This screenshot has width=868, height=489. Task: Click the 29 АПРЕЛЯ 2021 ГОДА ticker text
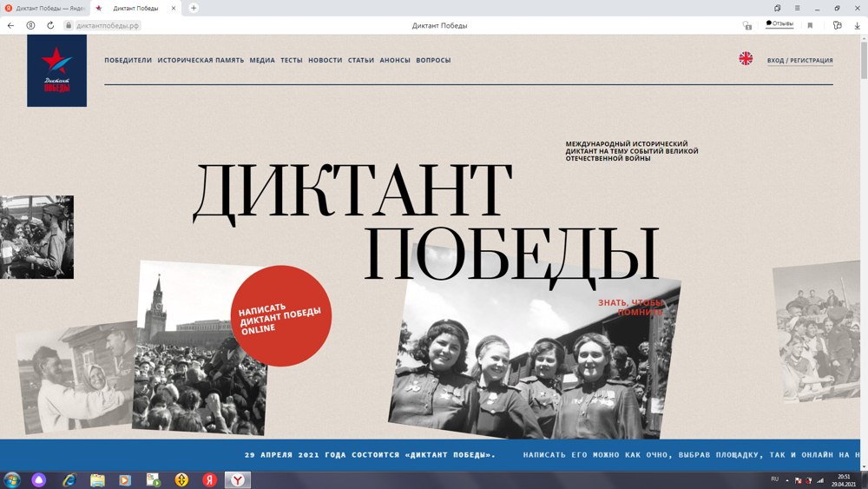(370, 454)
